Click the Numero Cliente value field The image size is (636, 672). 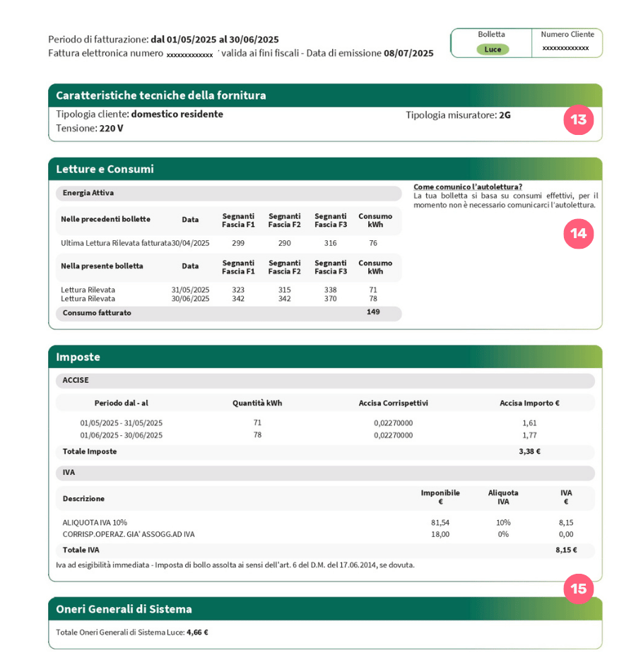tap(565, 48)
